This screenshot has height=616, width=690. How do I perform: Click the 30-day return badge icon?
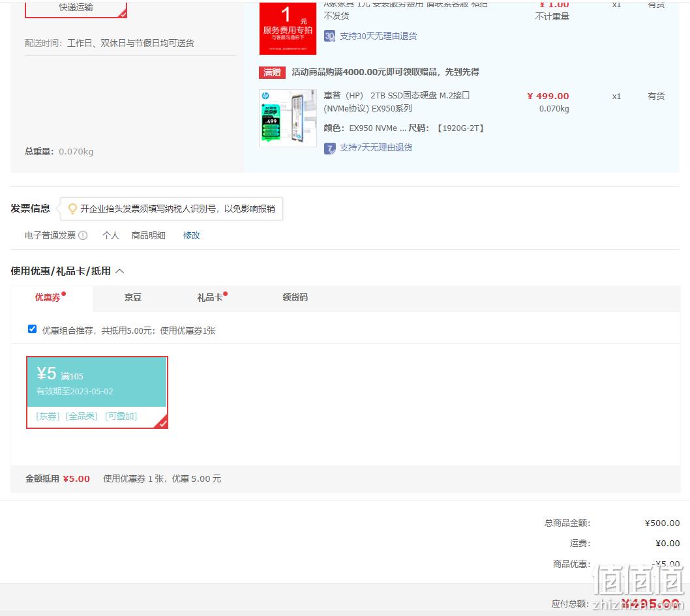click(329, 36)
